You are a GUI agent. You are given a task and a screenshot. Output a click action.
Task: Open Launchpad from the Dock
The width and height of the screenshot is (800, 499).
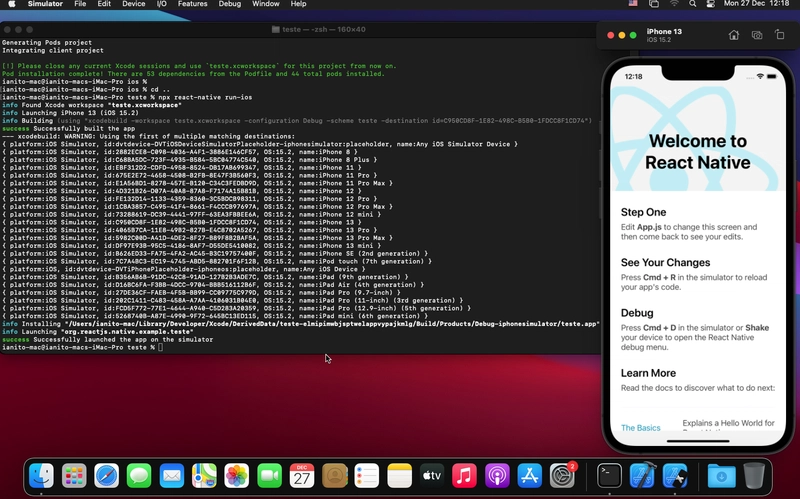[x=74, y=476]
